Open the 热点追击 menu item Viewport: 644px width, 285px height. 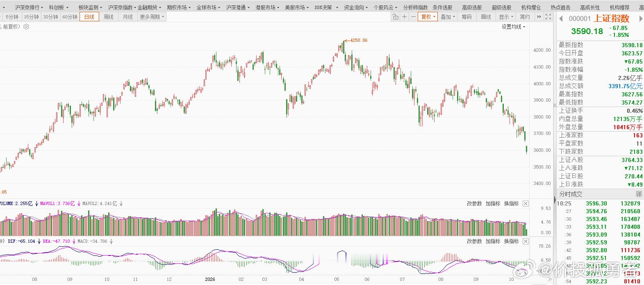pyautogui.click(x=560, y=7)
